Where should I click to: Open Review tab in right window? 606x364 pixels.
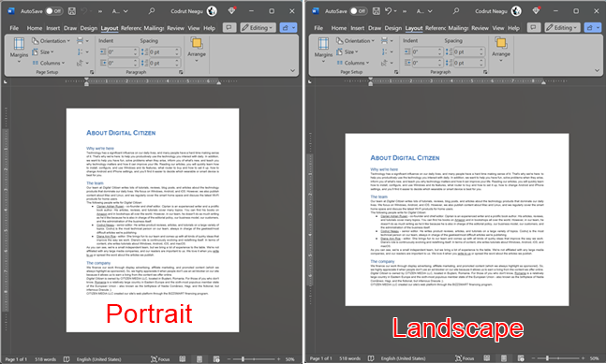point(480,28)
